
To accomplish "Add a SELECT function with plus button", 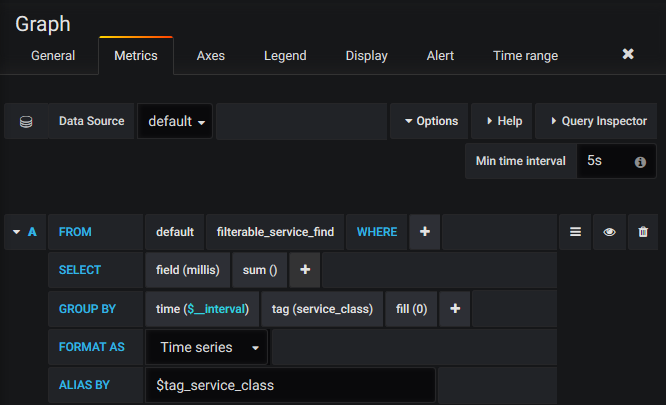I will pos(305,270).
